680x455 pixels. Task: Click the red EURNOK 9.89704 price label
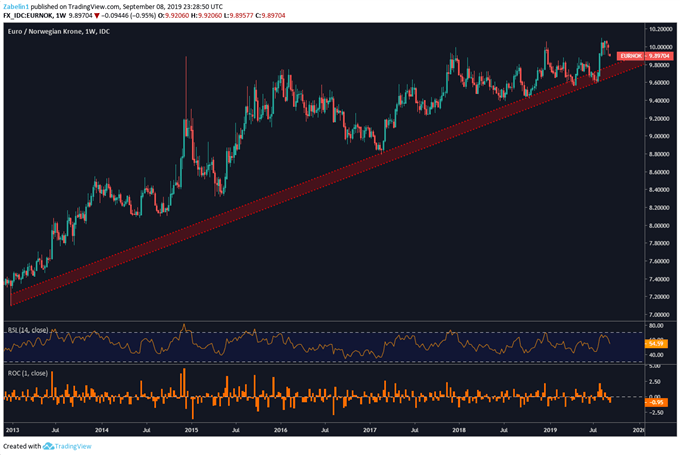click(x=645, y=56)
